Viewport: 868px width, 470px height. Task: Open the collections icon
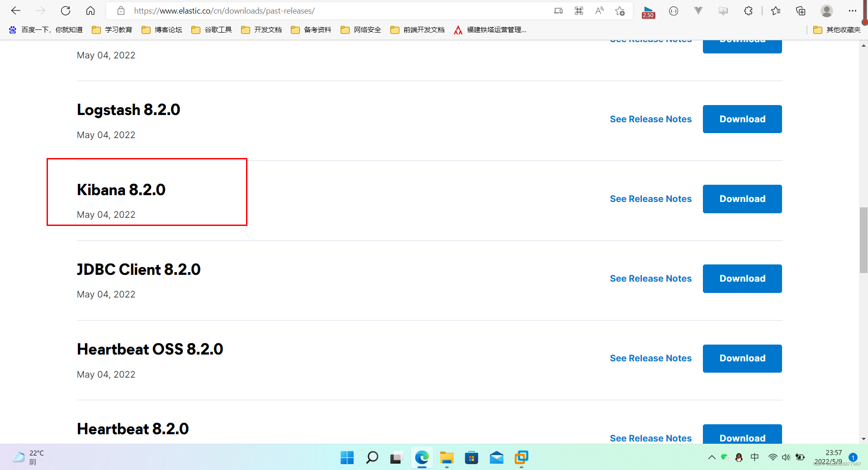(x=801, y=11)
